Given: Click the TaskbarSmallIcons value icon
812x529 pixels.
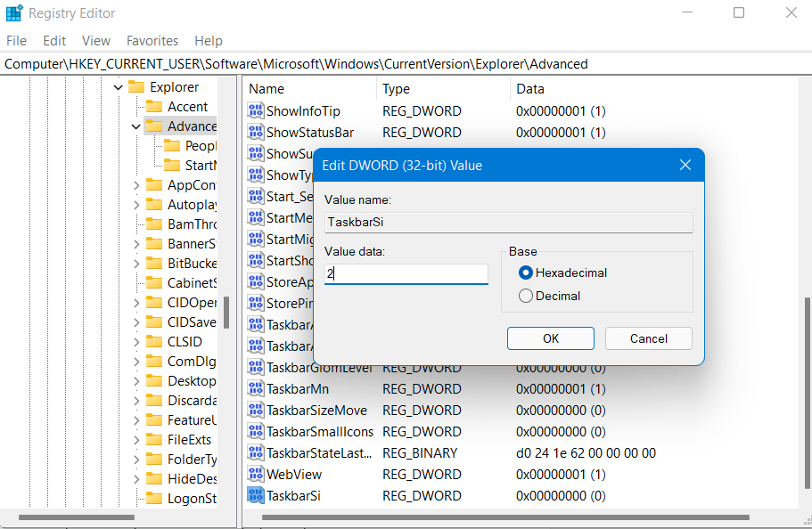Looking at the screenshot, I should coord(256,432).
